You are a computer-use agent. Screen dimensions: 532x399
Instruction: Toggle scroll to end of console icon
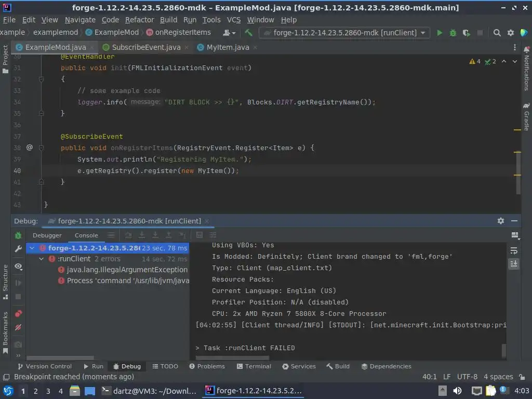[514, 264]
